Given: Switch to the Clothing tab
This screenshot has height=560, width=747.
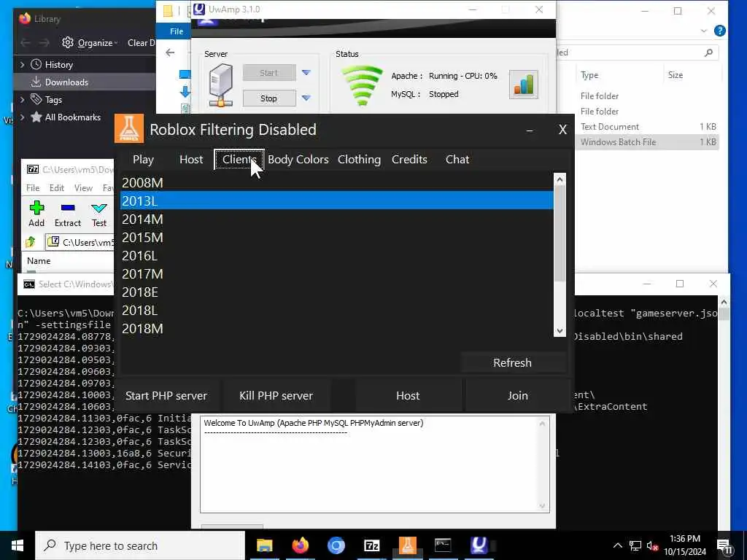Looking at the screenshot, I should (359, 160).
